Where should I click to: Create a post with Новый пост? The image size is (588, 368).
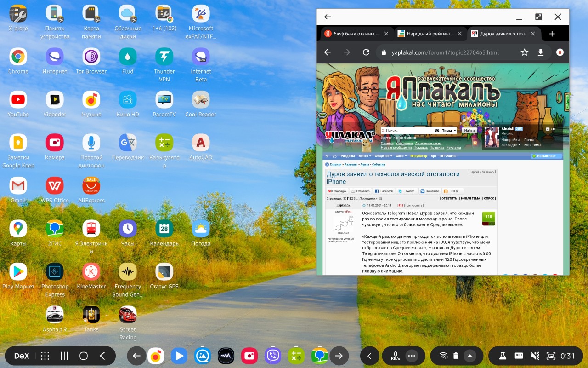click(x=547, y=156)
